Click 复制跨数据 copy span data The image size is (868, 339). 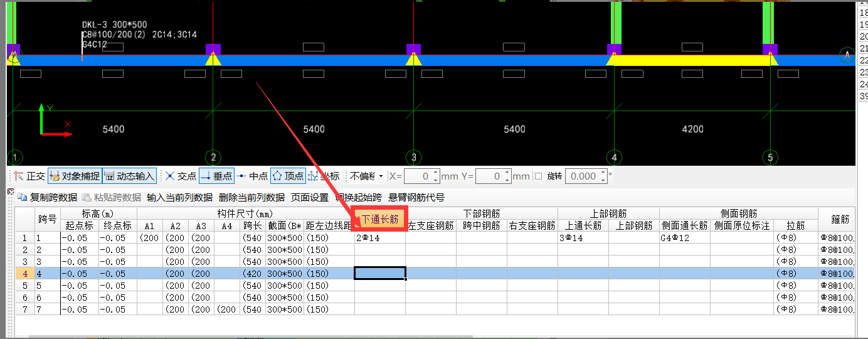(47, 197)
